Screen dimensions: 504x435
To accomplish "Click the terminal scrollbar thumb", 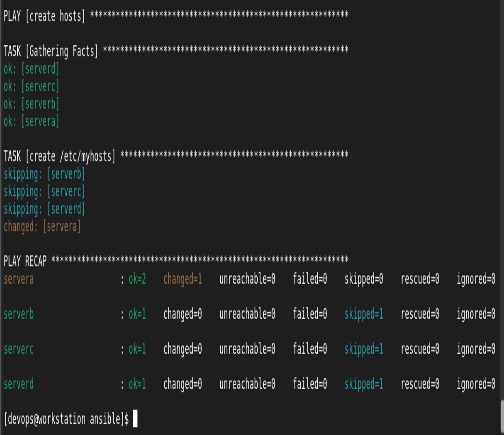I will (502, 416).
